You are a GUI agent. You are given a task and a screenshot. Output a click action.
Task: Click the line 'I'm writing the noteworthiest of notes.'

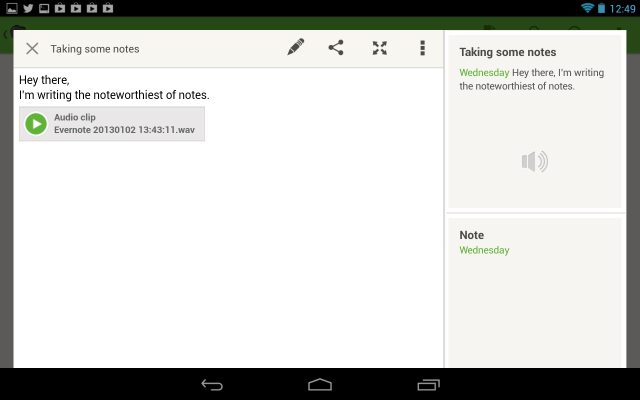coord(114,95)
